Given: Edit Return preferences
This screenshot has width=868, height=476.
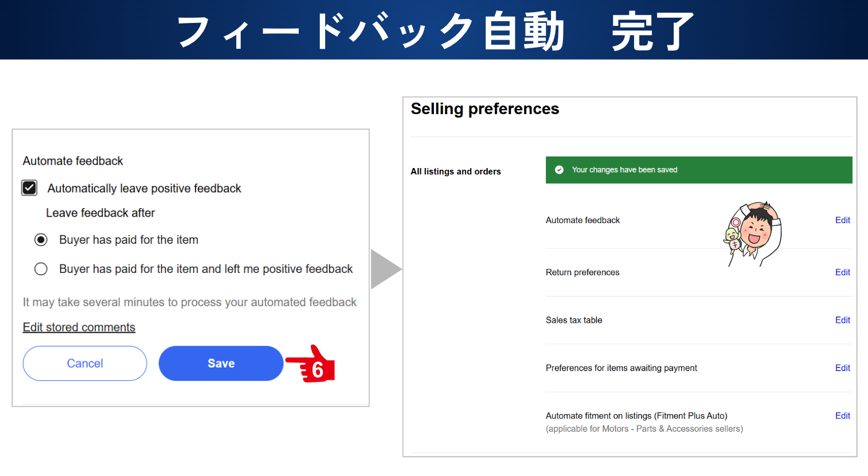Looking at the screenshot, I should point(842,272).
